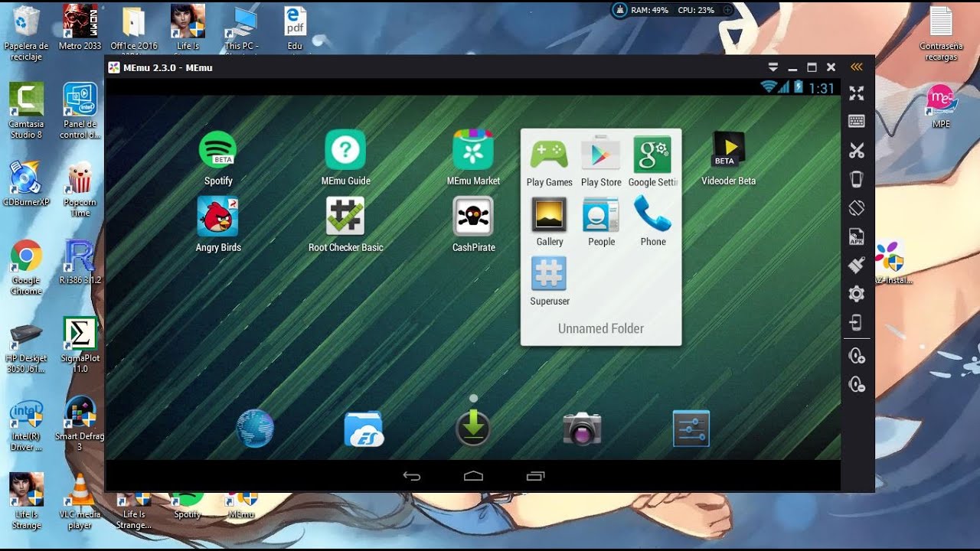Click the plus button on RAM widget

pos(727,10)
